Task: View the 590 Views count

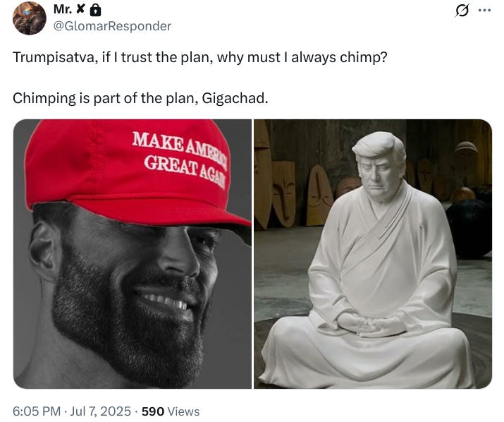Action: [x=171, y=411]
